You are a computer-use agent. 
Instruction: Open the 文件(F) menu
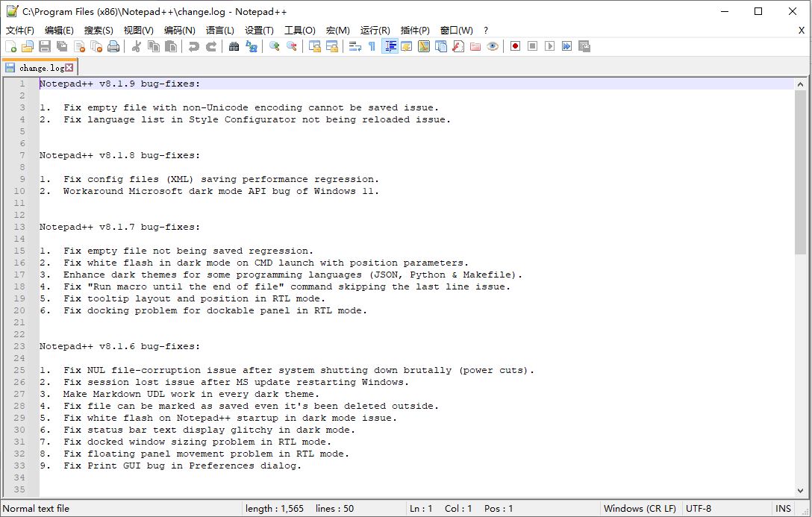(x=19, y=31)
